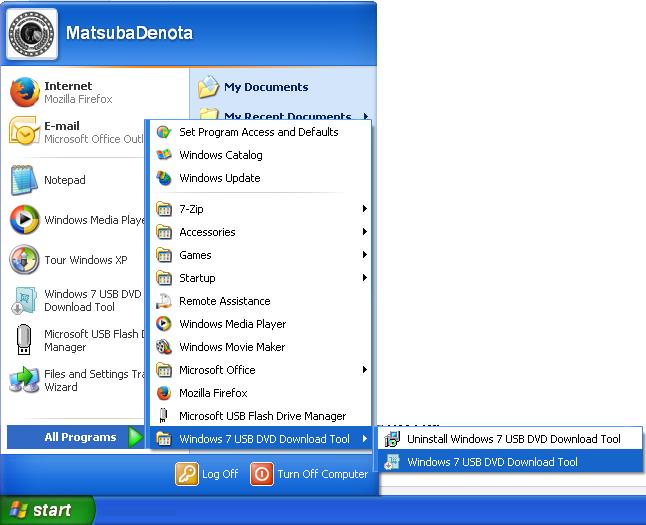Click the user account picture avatar
Screen dimensions: 646x525
32,34
